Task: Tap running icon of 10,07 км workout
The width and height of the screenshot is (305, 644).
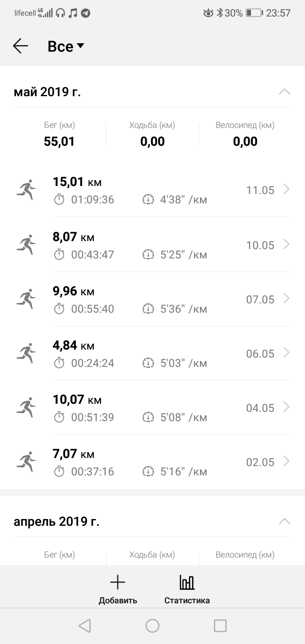Action: (26, 408)
